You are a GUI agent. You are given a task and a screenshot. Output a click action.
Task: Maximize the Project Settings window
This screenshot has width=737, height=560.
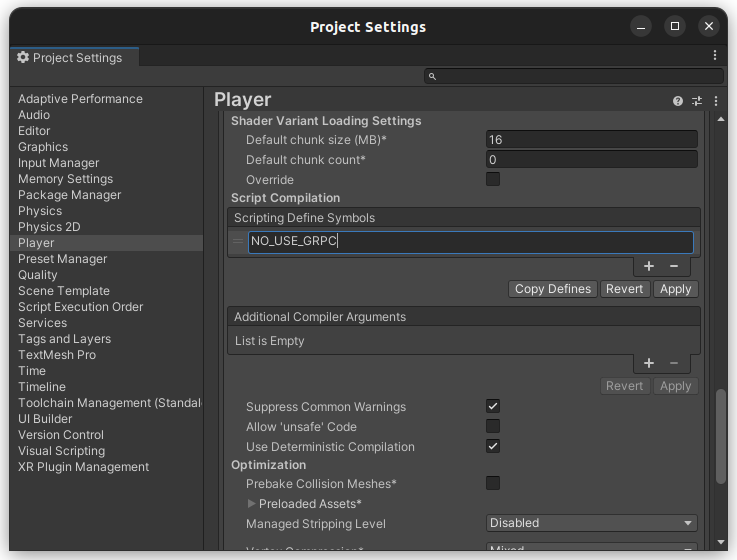coord(674,26)
